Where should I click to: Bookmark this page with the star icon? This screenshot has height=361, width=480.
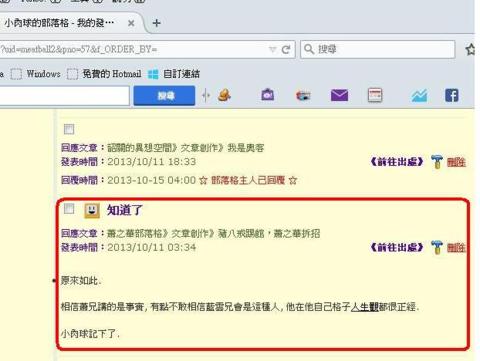click(471, 50)
